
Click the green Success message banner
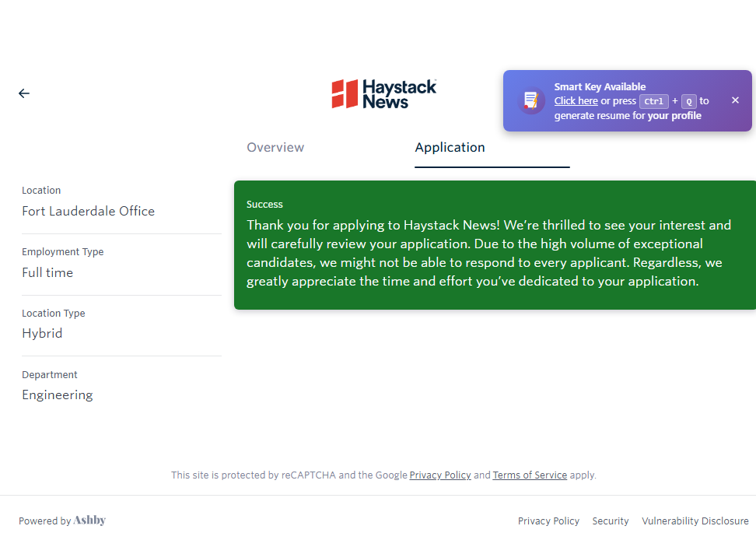pos(495,245)
